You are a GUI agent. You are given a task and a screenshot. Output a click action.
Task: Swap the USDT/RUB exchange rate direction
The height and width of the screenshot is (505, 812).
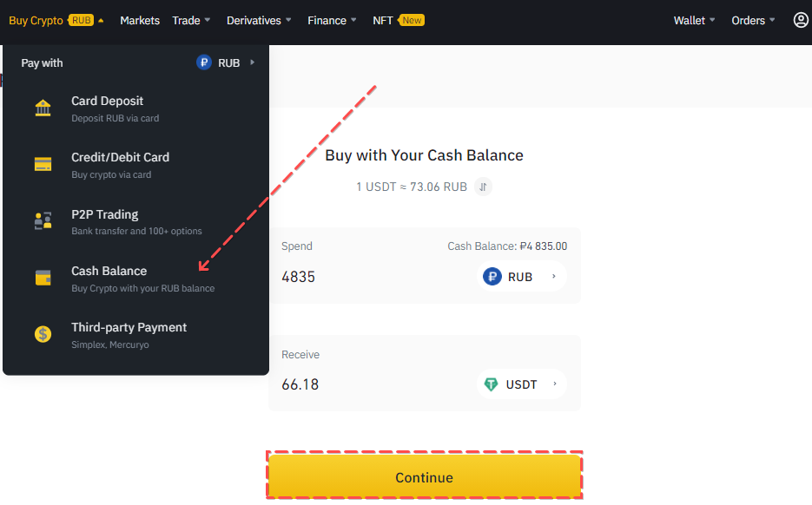484,187
